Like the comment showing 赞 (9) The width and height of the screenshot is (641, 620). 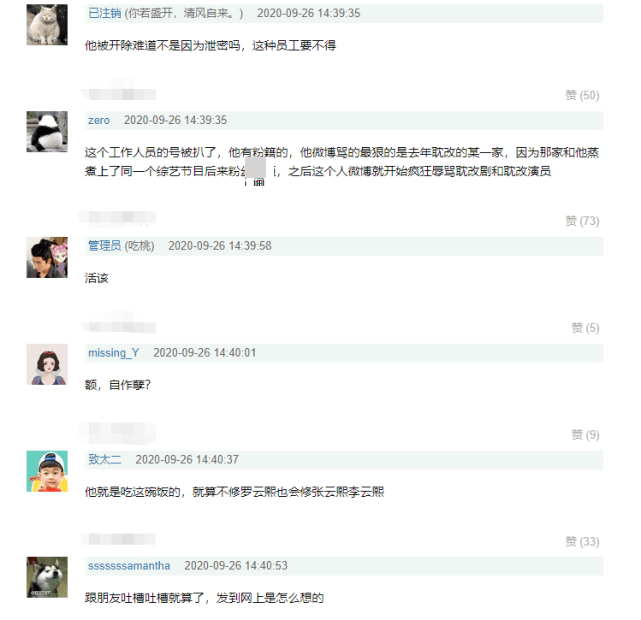click(x=585, y=435)
